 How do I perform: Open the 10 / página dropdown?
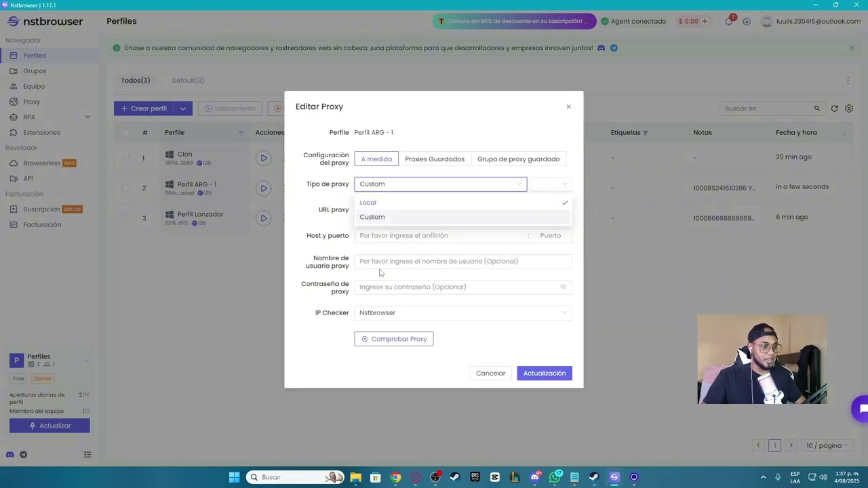click(827, 445)
